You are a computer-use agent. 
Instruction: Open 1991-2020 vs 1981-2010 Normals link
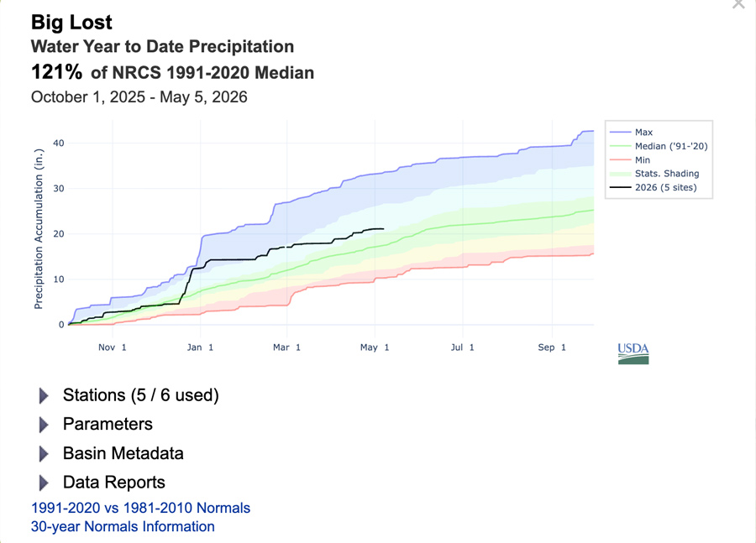pyautogui.click(x=141, y=508)
